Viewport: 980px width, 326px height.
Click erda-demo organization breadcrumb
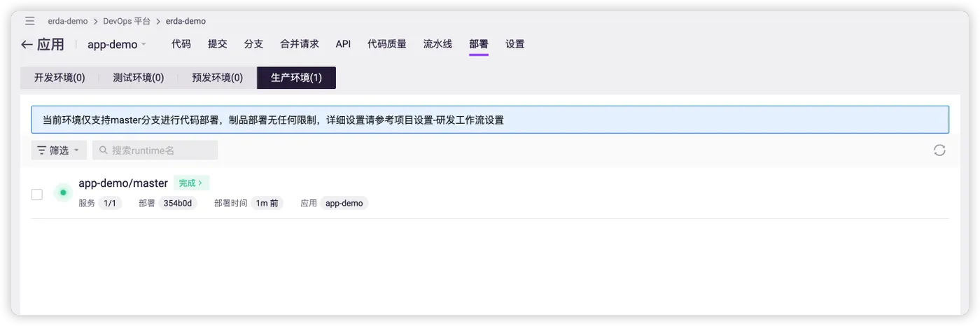pos(68,22)
